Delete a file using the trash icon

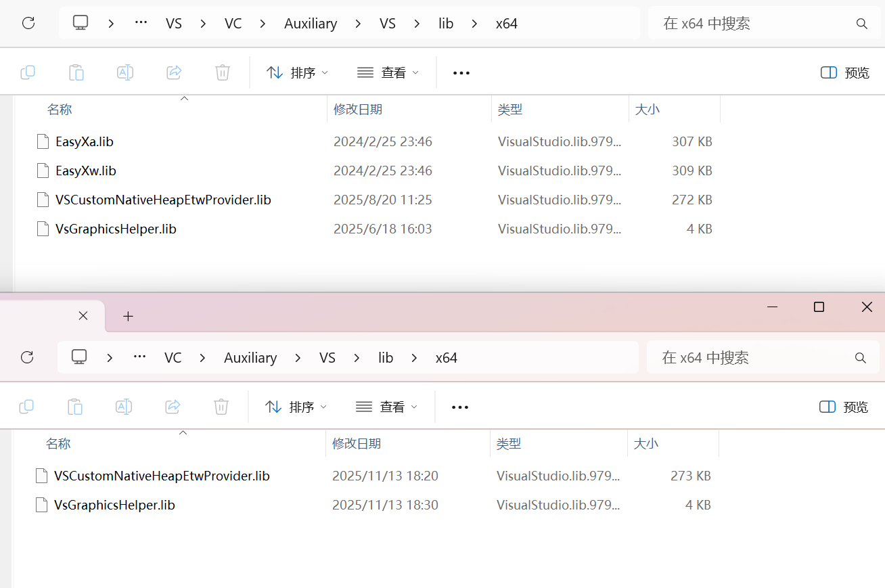[x=223, y=72]
